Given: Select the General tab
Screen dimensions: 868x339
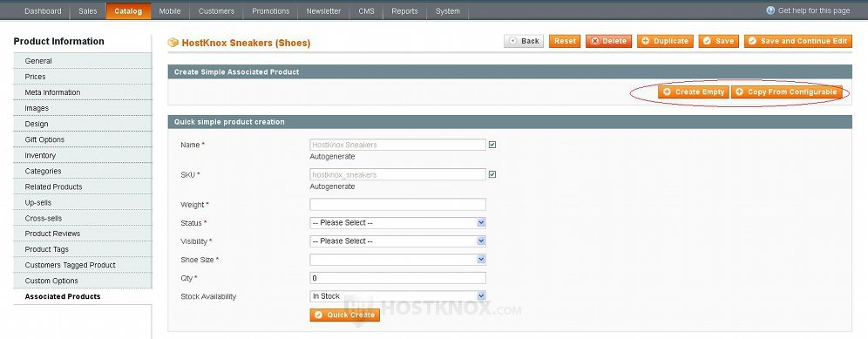Looking at the screenshot, I should (83, 61).
